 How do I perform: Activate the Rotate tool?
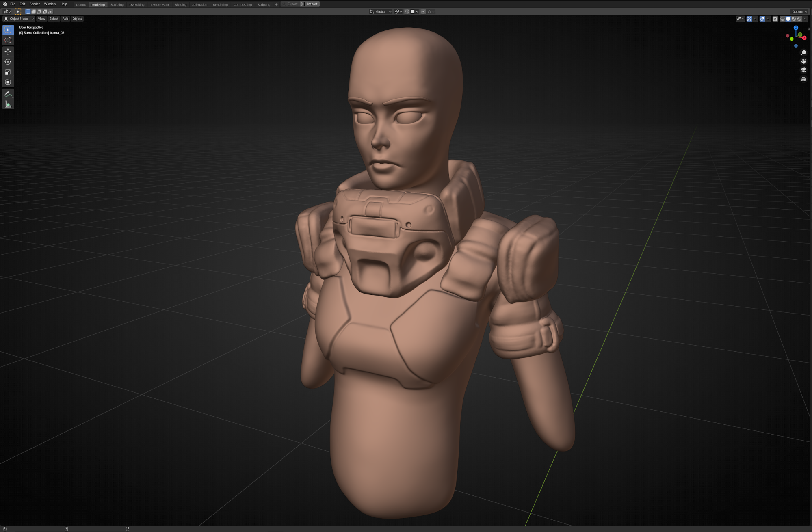8,62
